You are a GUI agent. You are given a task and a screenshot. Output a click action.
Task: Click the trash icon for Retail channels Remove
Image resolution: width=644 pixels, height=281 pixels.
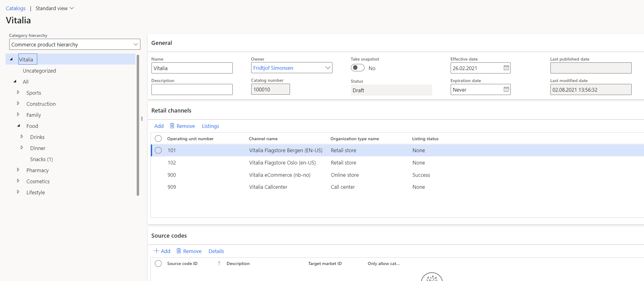(x=172, y=126)
